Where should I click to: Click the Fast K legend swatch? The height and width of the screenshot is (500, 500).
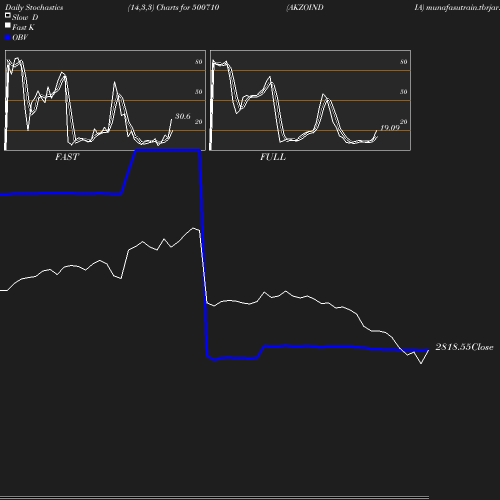tap(8, 25)
